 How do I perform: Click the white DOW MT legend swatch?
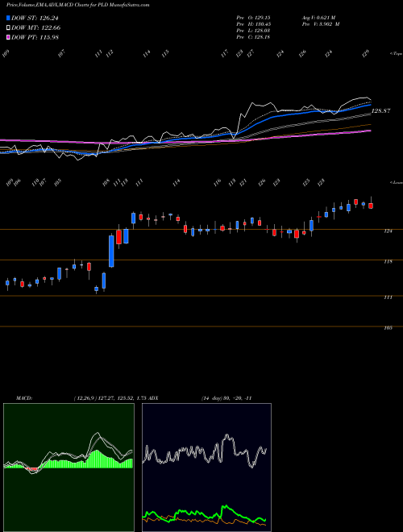click(x=8, y=27)
